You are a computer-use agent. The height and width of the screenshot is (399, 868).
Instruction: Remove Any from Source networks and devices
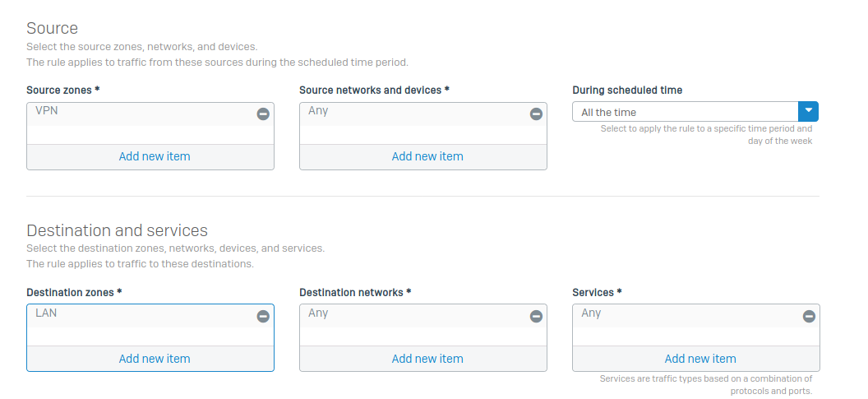[536, 114]
